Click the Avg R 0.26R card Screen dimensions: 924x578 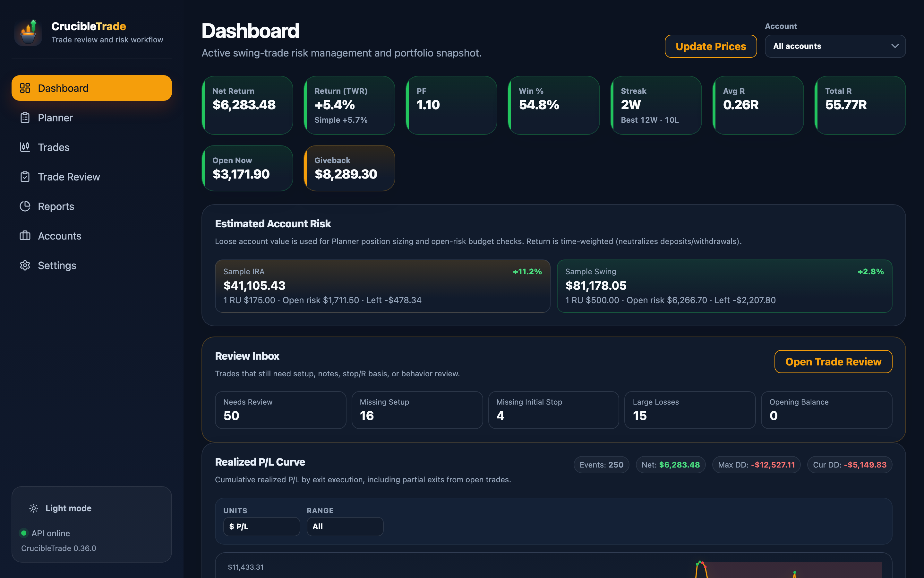pyautogui.click(x=758, y=105)
